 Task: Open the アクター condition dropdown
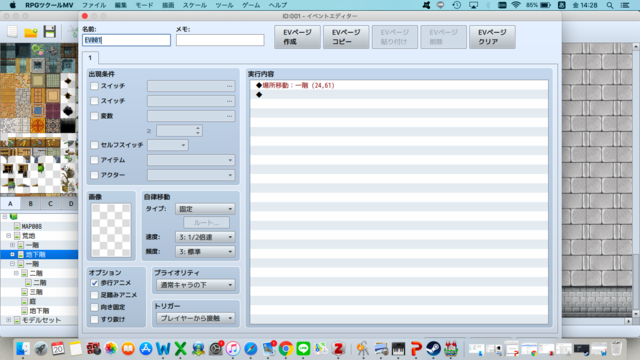coord(191,175)
